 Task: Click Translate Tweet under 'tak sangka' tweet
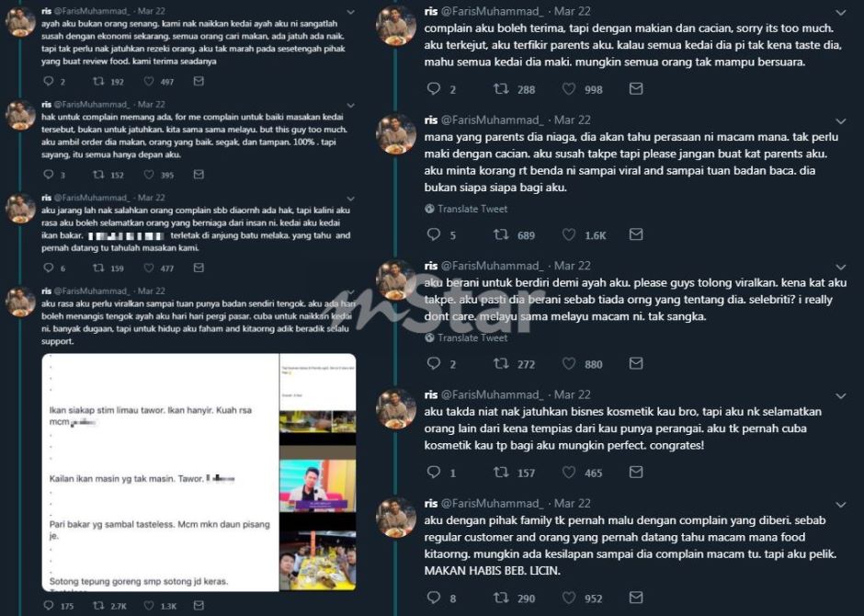[x=466, y=337]
